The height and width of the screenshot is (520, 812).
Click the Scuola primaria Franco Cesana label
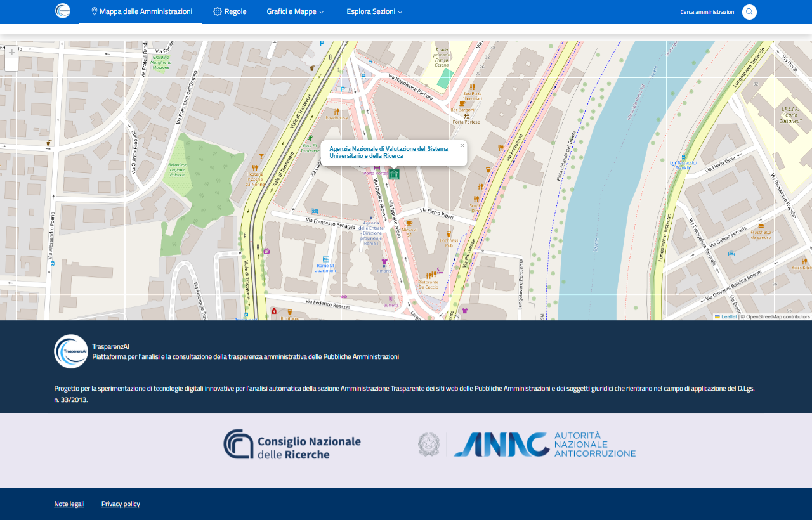(442, 56)
